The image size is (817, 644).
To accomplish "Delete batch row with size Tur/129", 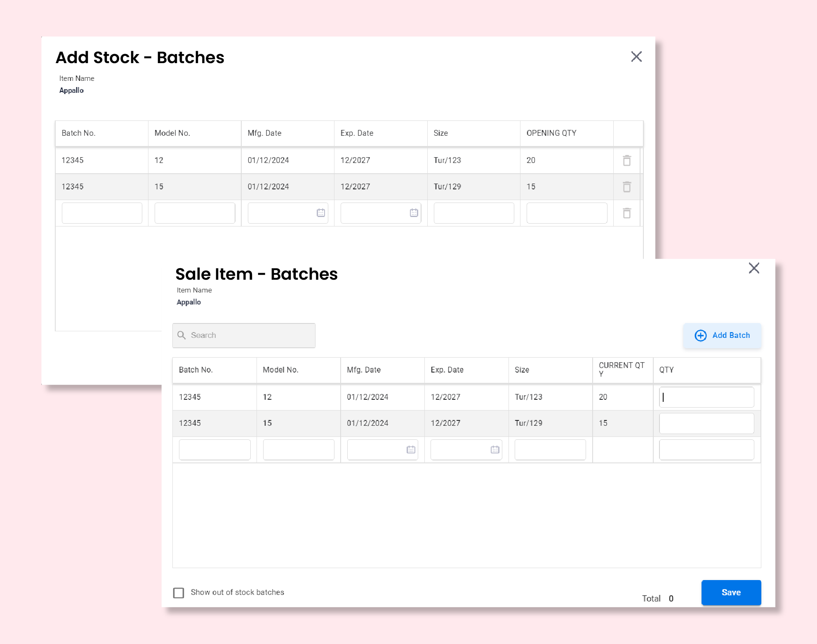I will [626, 187].
